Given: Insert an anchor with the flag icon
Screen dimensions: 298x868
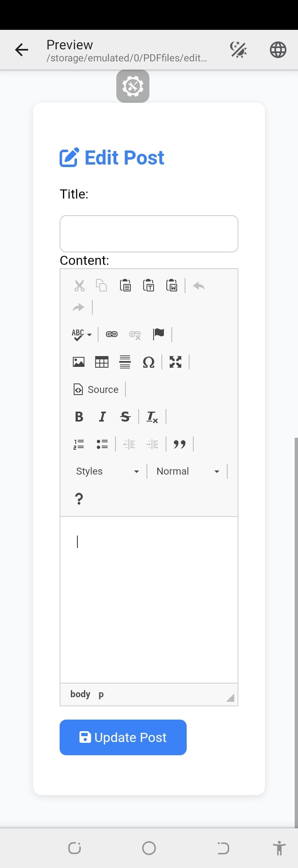Looking at the screenshot, I should pos(159,334).
